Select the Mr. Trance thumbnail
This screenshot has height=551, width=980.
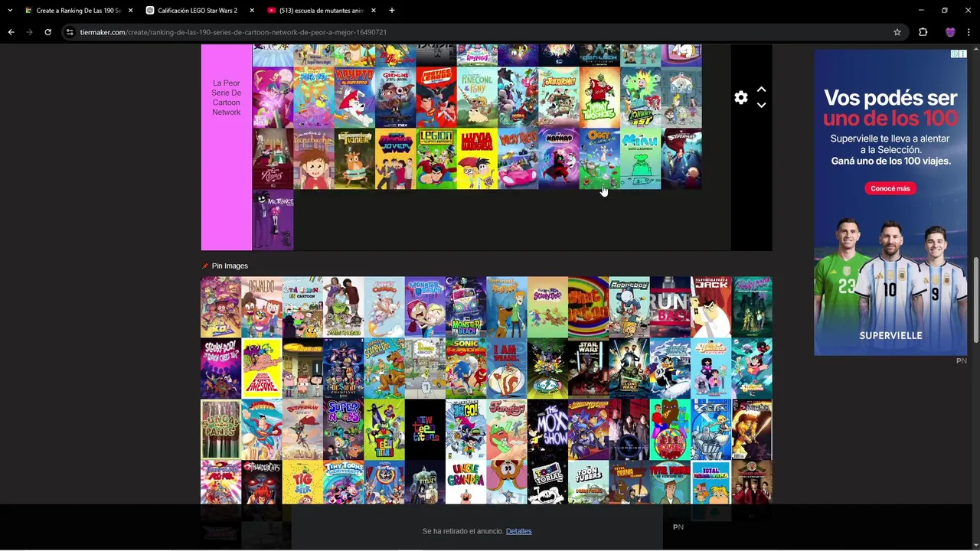(273, 220)
